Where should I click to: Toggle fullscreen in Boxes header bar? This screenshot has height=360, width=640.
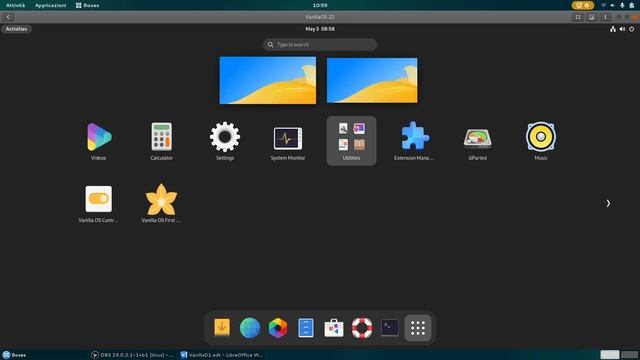point(578,17)
